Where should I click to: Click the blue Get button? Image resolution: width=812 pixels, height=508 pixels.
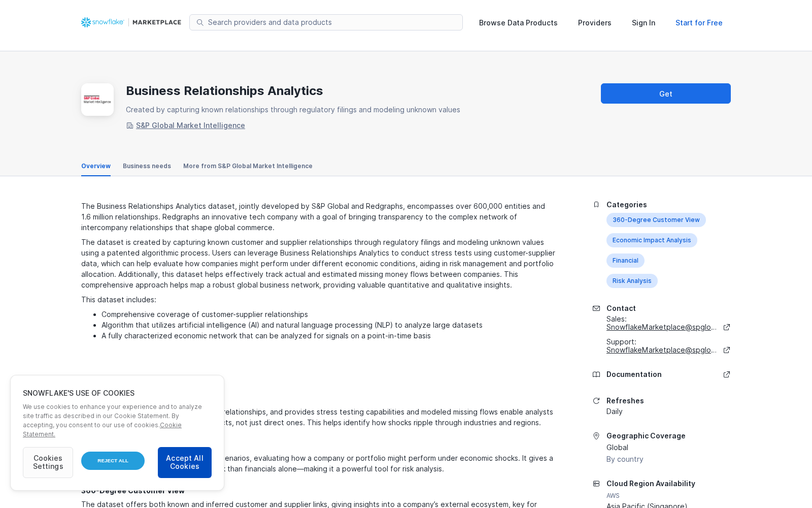(666, 93)
